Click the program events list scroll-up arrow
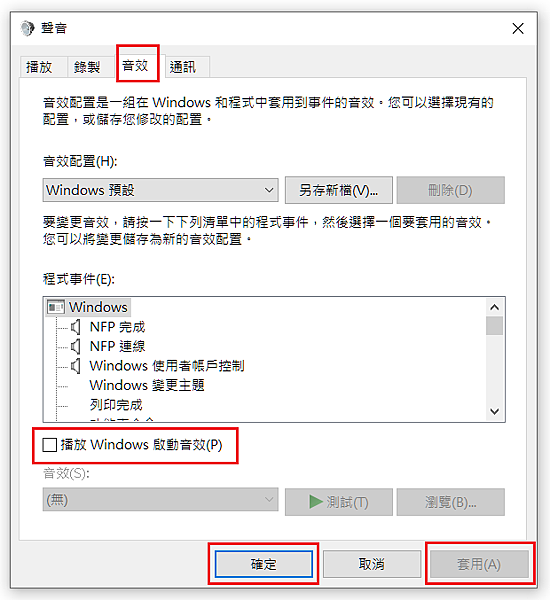 [x=495, y=307]
